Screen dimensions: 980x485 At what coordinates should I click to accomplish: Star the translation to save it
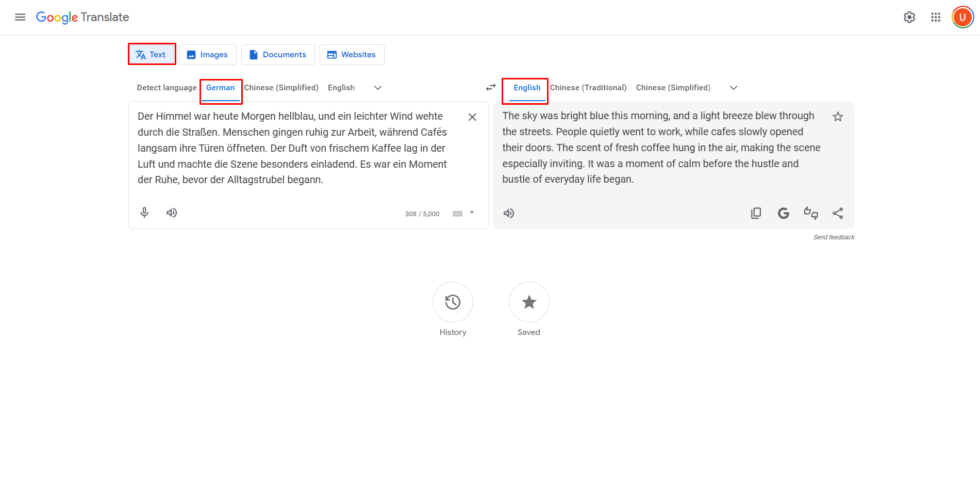[838, 117]
